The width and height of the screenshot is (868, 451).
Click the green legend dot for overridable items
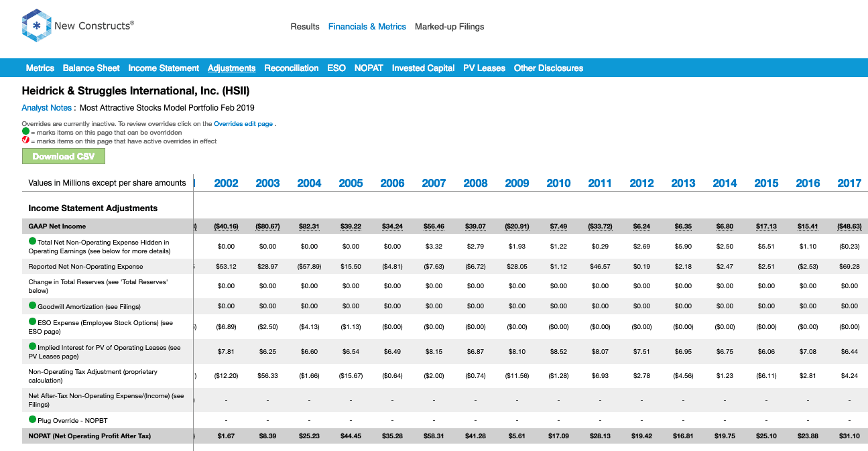[x=25, y=132]
